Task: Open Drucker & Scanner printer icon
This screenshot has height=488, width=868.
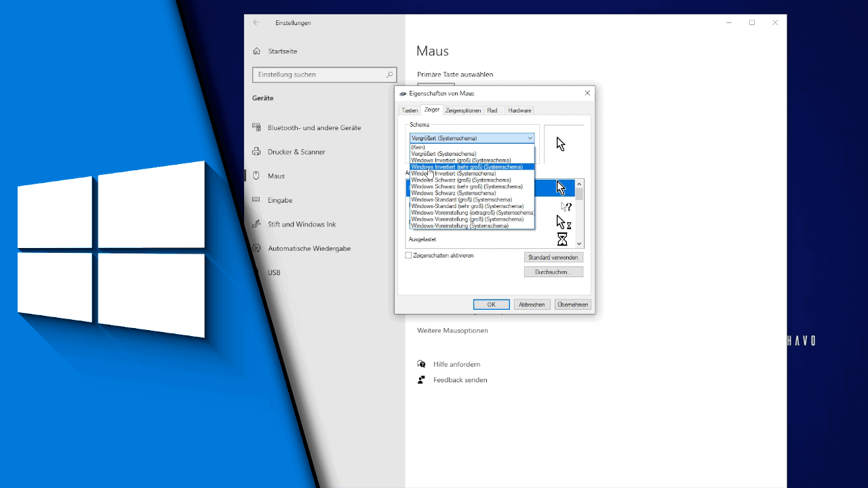Action: [x=256, y=152]
